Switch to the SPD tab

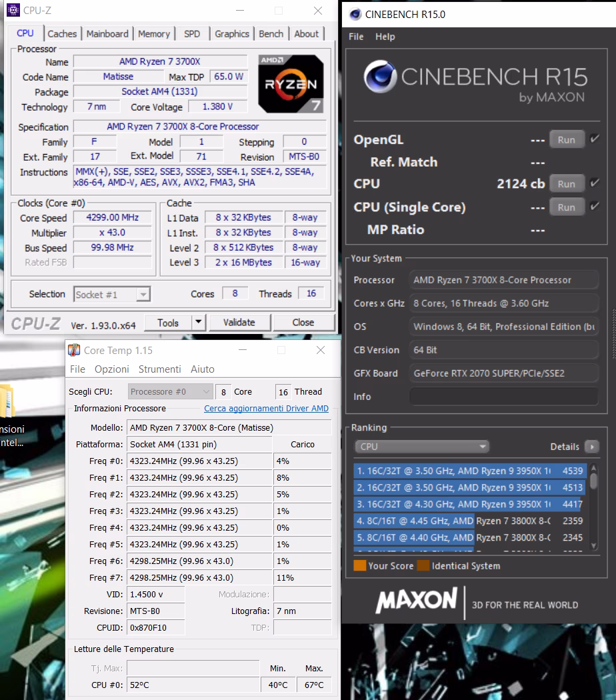point(192,34)
